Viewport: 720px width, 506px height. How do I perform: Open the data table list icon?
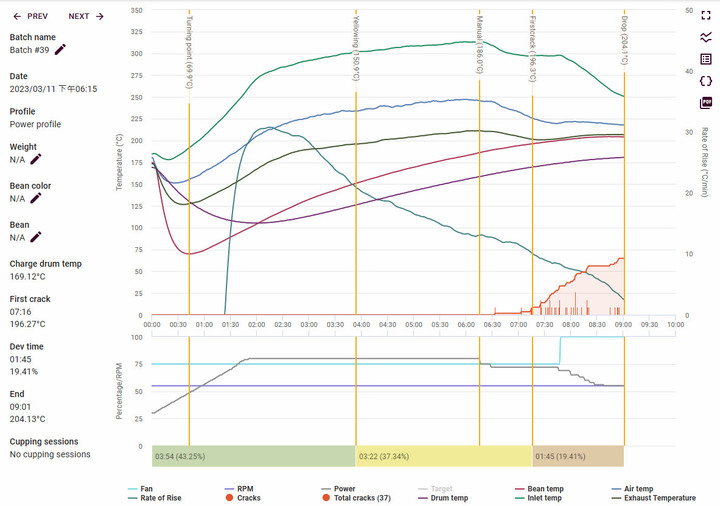[706, 59]
